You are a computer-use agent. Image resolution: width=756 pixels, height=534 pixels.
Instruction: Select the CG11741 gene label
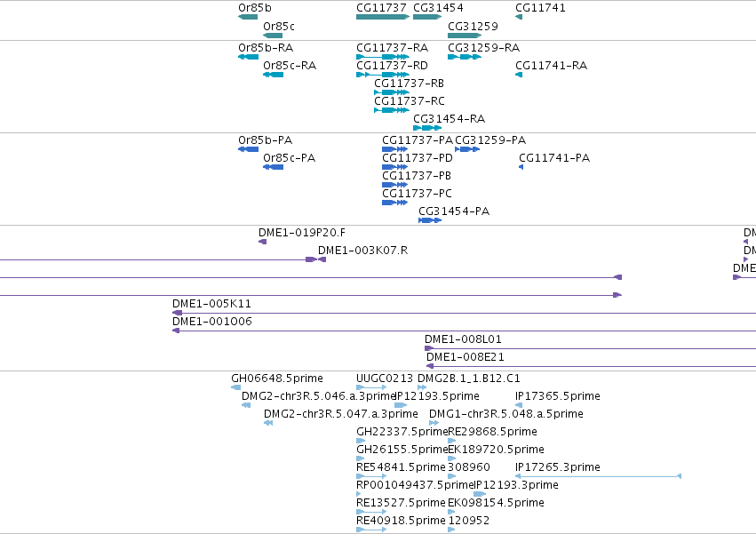[540, 8]
